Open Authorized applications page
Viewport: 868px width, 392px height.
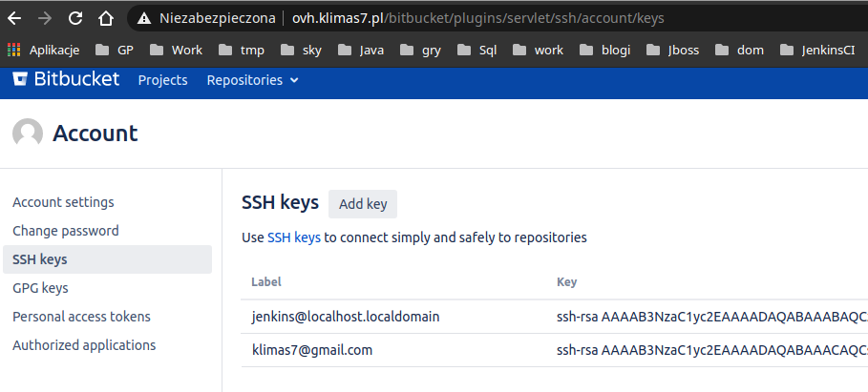click(84, 345)
